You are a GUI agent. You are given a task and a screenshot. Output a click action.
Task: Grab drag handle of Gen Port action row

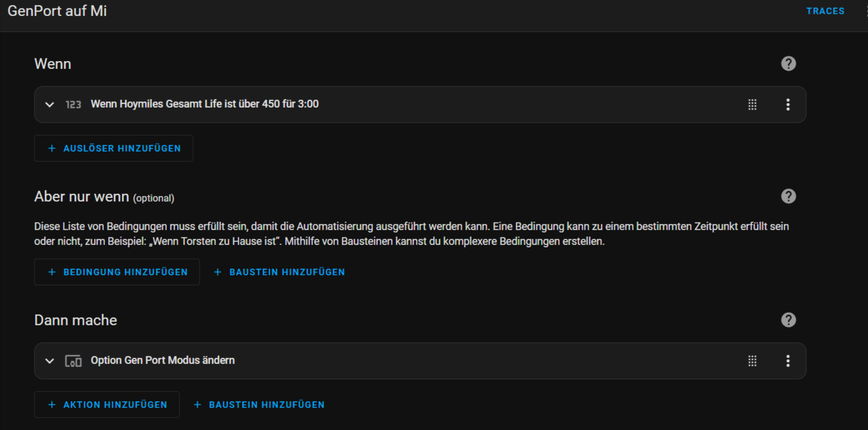(x=752, y=361)
